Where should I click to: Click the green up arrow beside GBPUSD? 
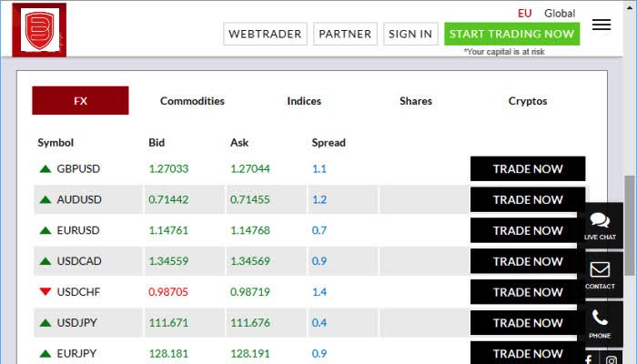click(x=45, y=168)
